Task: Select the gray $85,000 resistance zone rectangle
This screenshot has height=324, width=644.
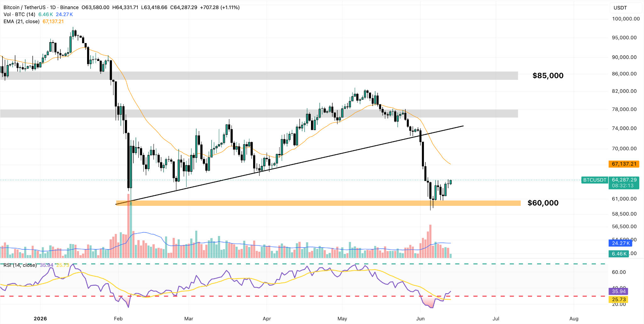Action: click(x=259, y=76)
